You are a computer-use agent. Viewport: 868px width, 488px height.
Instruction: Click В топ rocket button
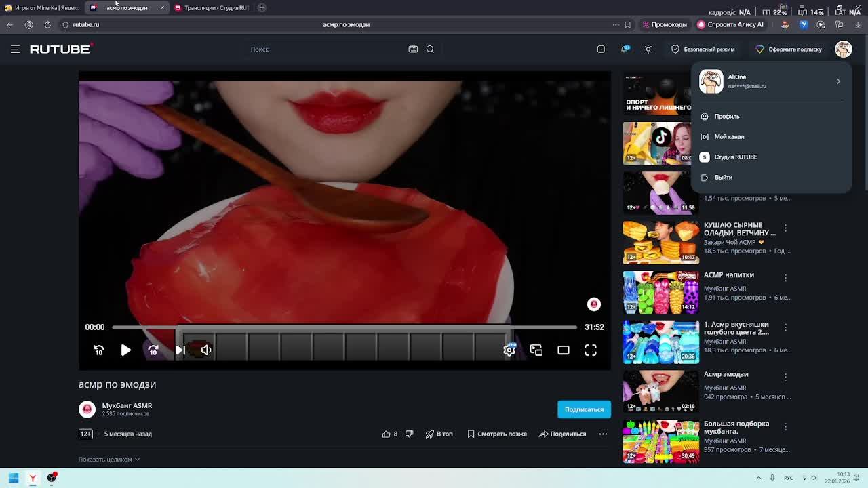439,434
